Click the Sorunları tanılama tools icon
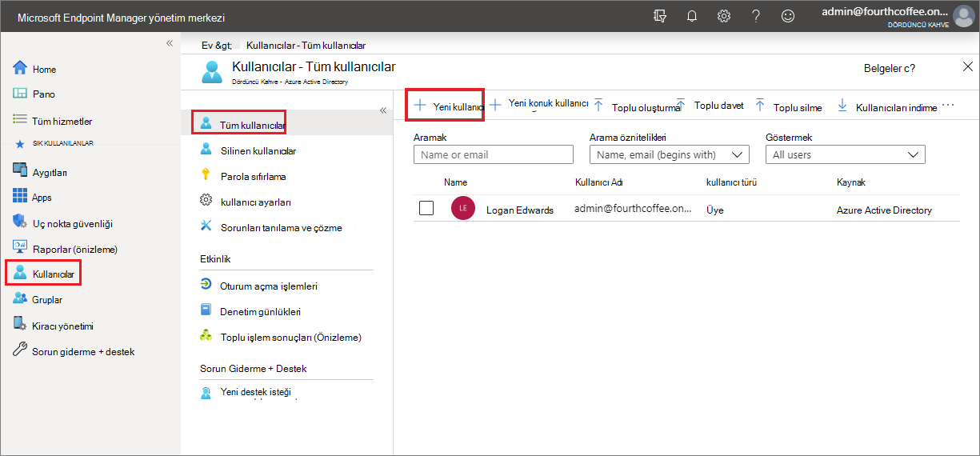 tap(206, 226)
